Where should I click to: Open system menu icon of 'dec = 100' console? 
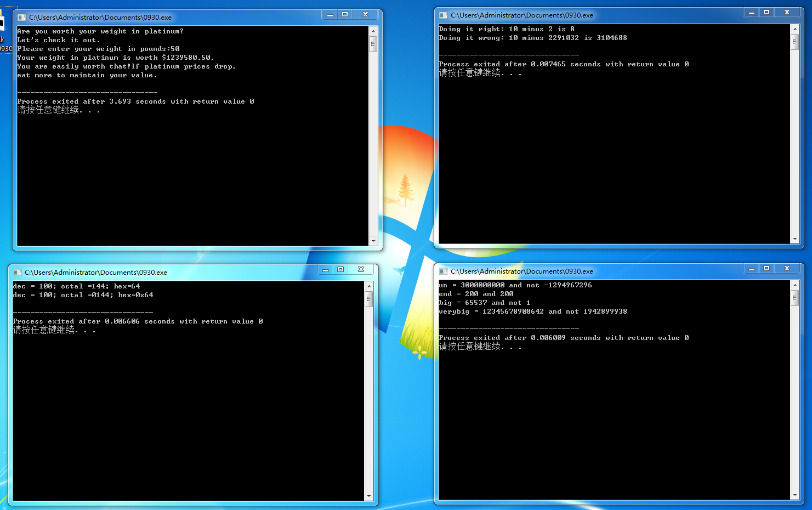coord(18,273)
